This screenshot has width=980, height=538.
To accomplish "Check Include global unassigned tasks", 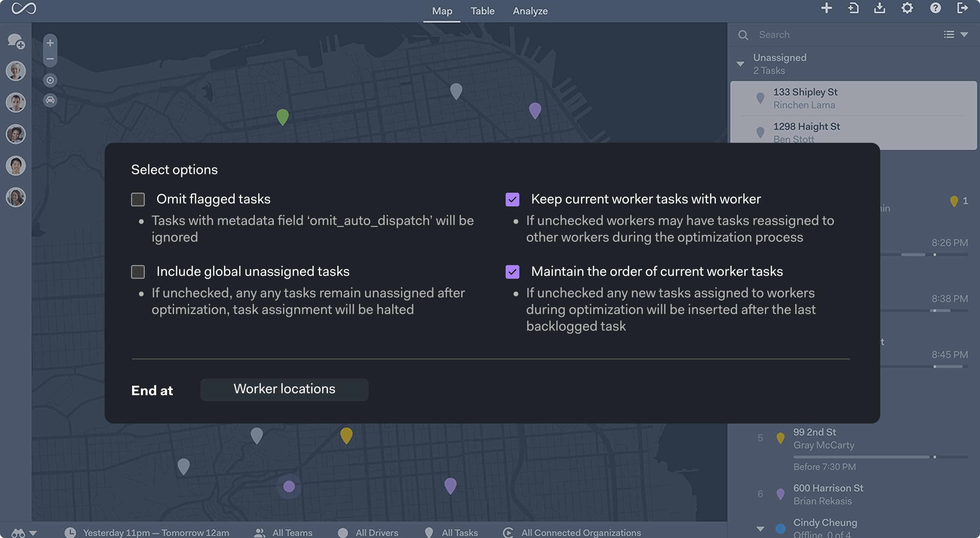I will pos(138,272).
